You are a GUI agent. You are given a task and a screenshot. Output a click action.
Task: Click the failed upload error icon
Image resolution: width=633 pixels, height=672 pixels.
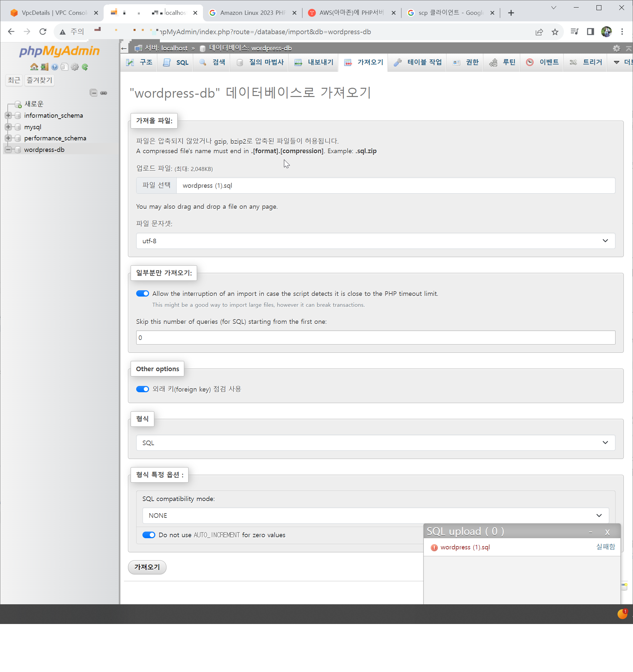click(x=434, y=548)
